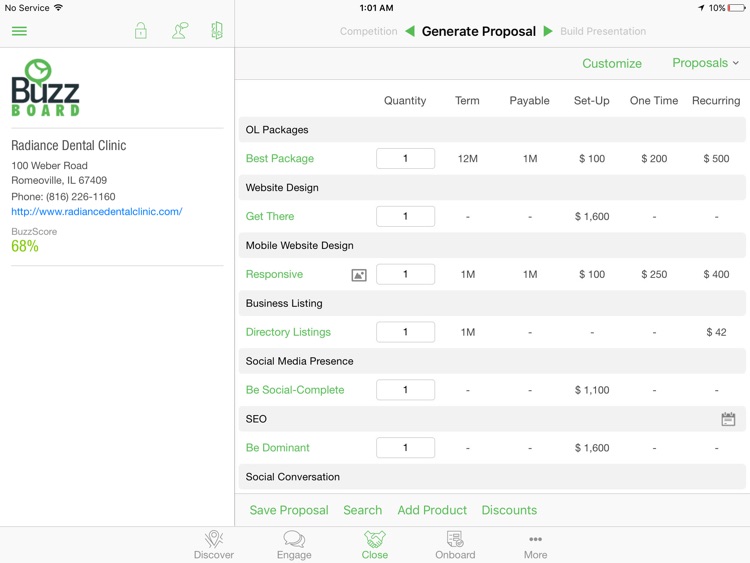Viewport: 750px width, 563px height.
Task: Open the Be Dominant product
Action: [x=277, y=448]
